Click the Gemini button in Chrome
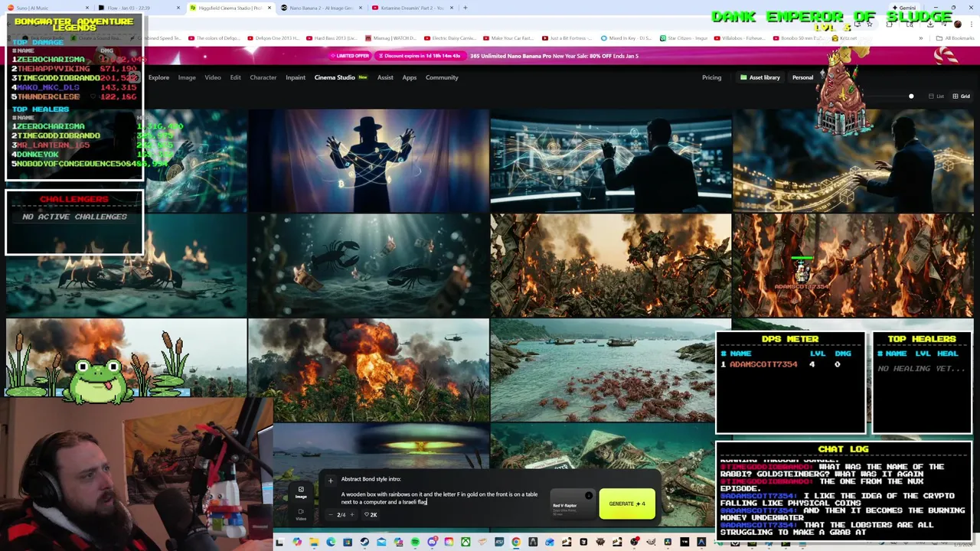Screen dimensions: 980x551 pos(904,8)
